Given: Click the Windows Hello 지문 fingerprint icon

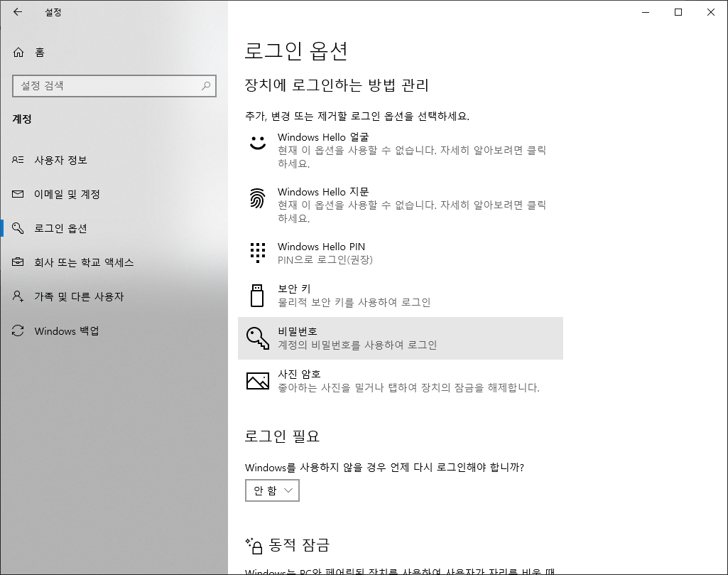Looking at the screenshot, I should (x=258, y=198).
